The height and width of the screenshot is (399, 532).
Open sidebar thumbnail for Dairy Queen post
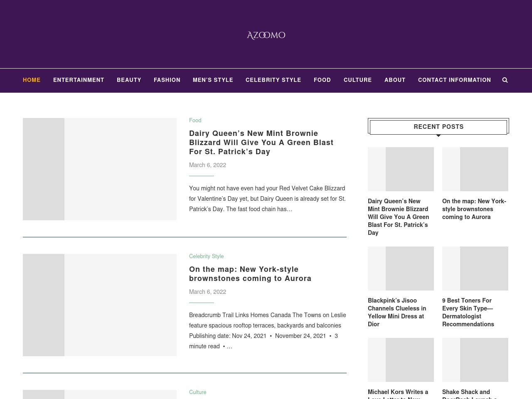tap(401, 169)
